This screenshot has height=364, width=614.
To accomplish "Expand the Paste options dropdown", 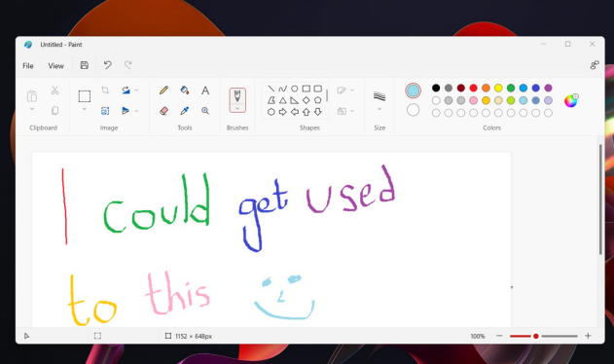I will (32, 109).
